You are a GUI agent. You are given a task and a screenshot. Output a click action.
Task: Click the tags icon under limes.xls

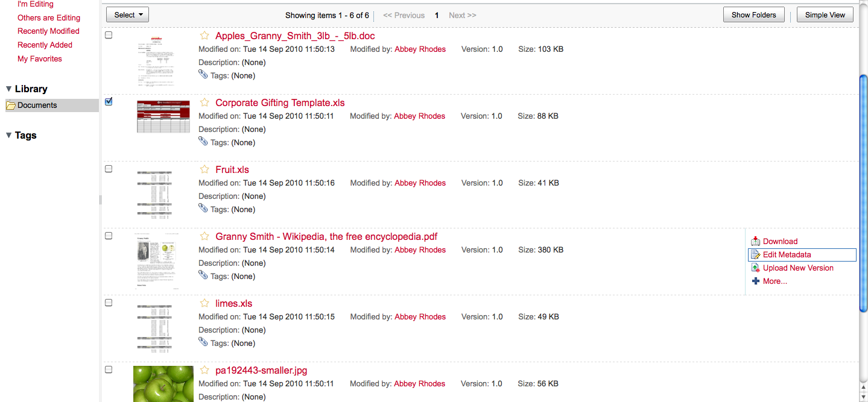[203, 342]
